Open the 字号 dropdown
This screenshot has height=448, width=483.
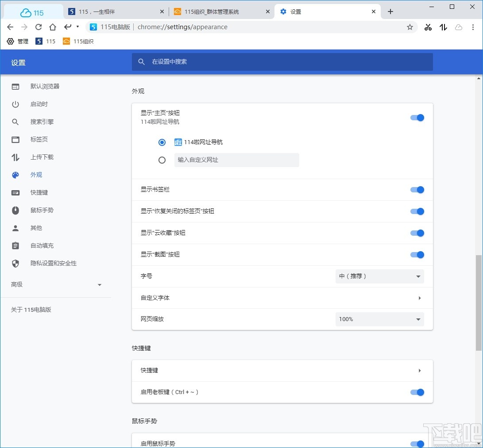pyautogui.click(x=379, y=276)
